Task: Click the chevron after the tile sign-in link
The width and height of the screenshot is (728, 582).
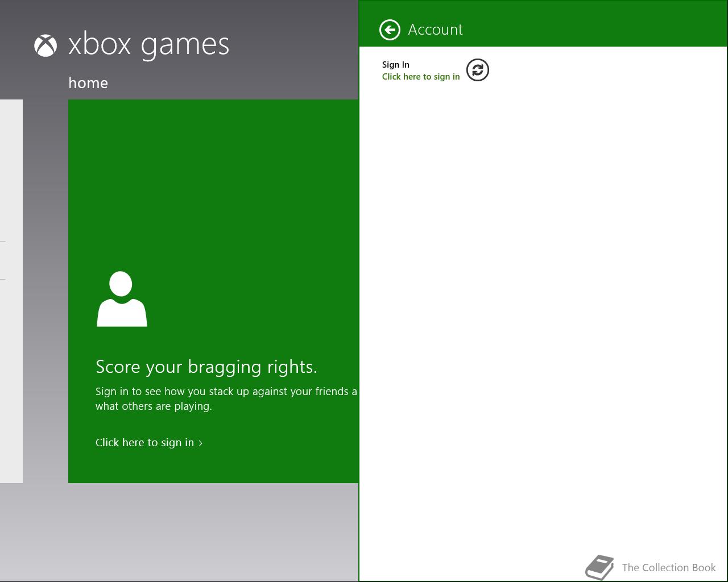Action: point(200,443)
